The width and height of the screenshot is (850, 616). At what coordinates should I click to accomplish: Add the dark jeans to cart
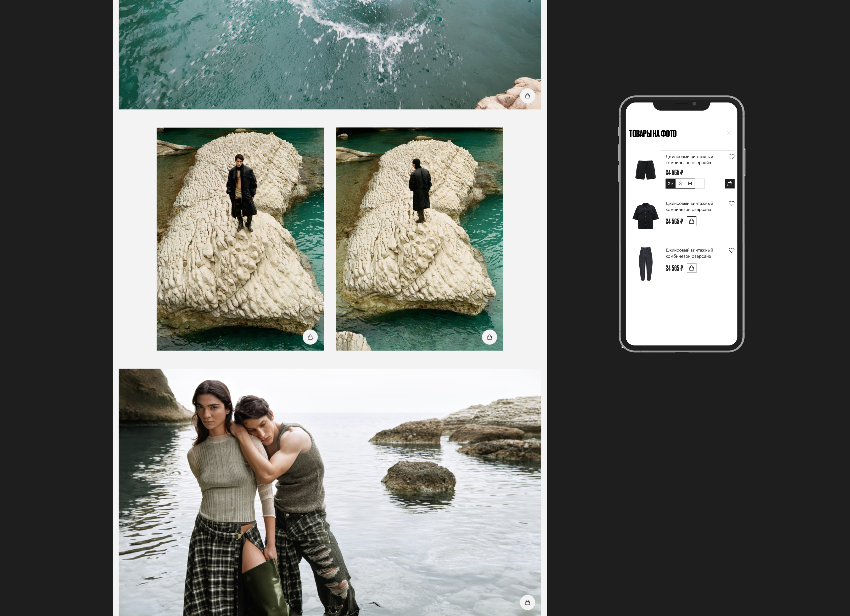[691, 268]
